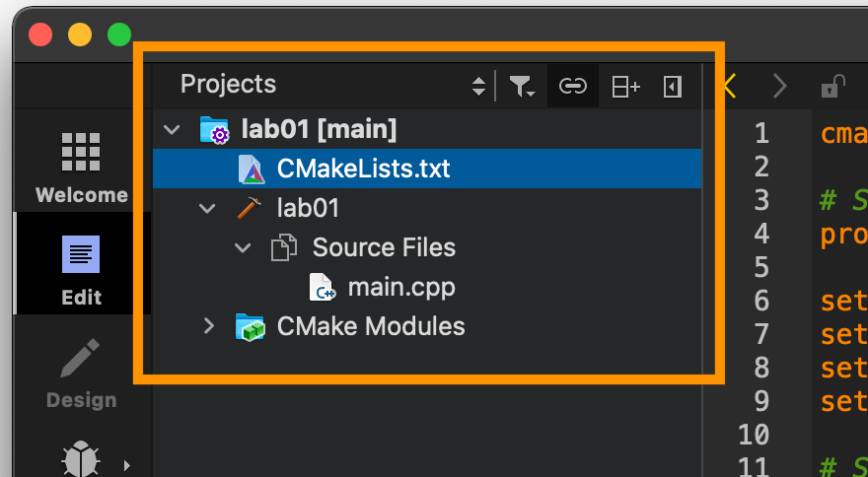The height and width of the screenshot is (477, 868).
Task: Open the filter tree options funnel icon
Action: pos(522,87)
